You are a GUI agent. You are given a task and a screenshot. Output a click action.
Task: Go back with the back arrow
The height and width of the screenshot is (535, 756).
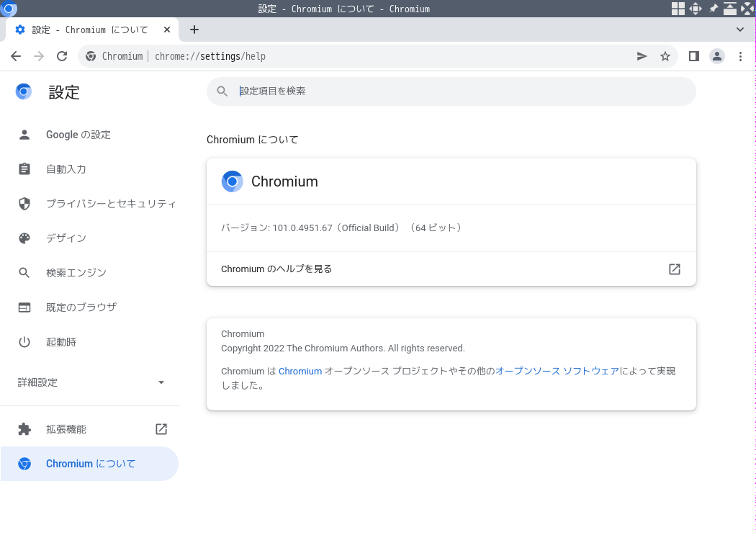point(16,56)
